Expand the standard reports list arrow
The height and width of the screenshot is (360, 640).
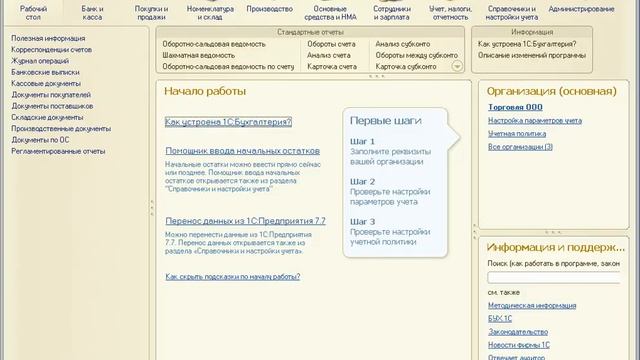(457, 66)
